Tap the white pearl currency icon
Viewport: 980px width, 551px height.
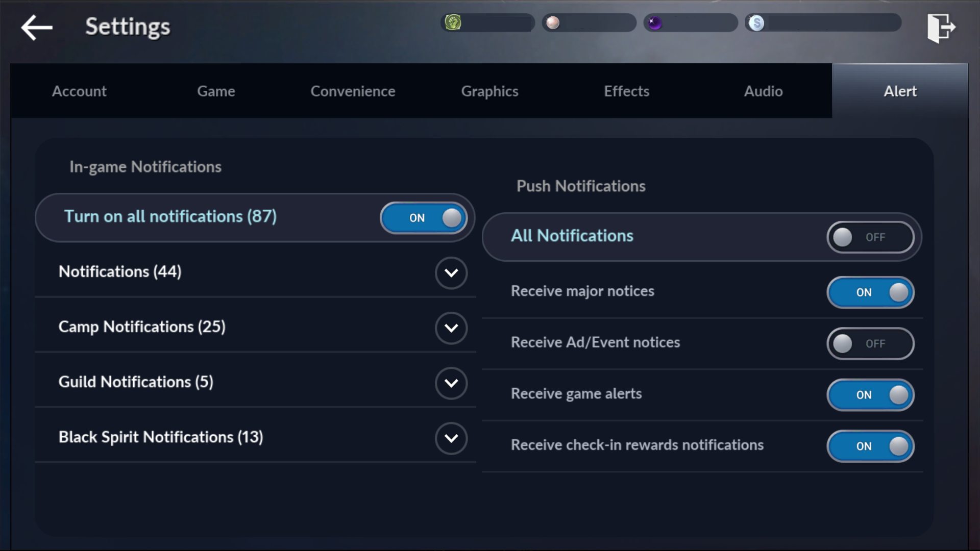pyautogui.click(x=553, y=23)
